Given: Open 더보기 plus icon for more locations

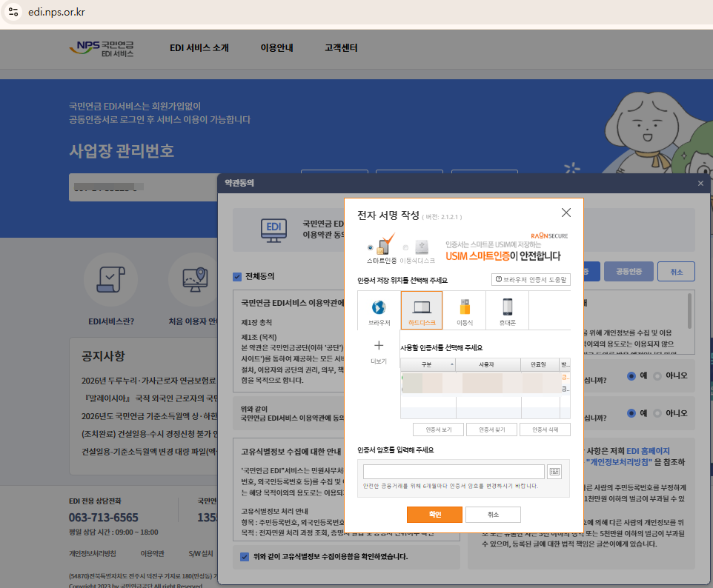Looking at the screenshot, I should tap(378, 351).
